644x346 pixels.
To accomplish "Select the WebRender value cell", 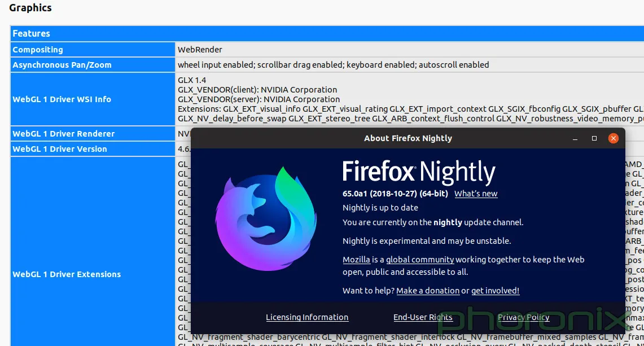I will [409, 50].
